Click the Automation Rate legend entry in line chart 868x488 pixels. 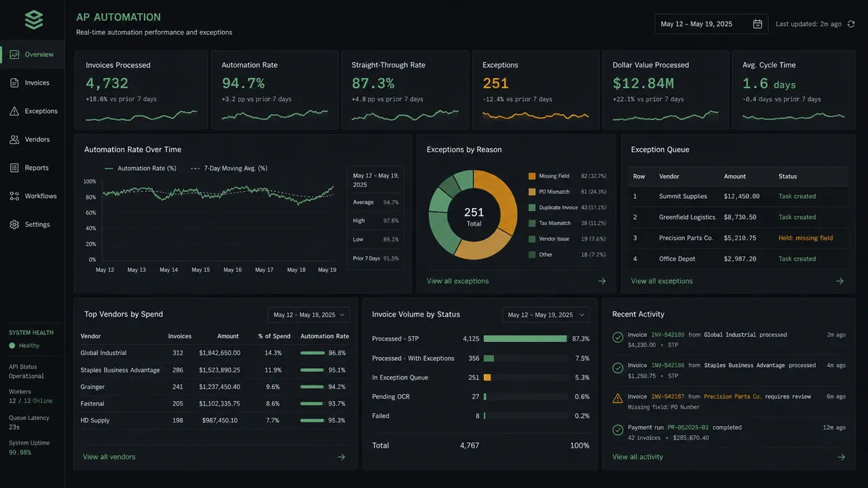tap(140, 168)
